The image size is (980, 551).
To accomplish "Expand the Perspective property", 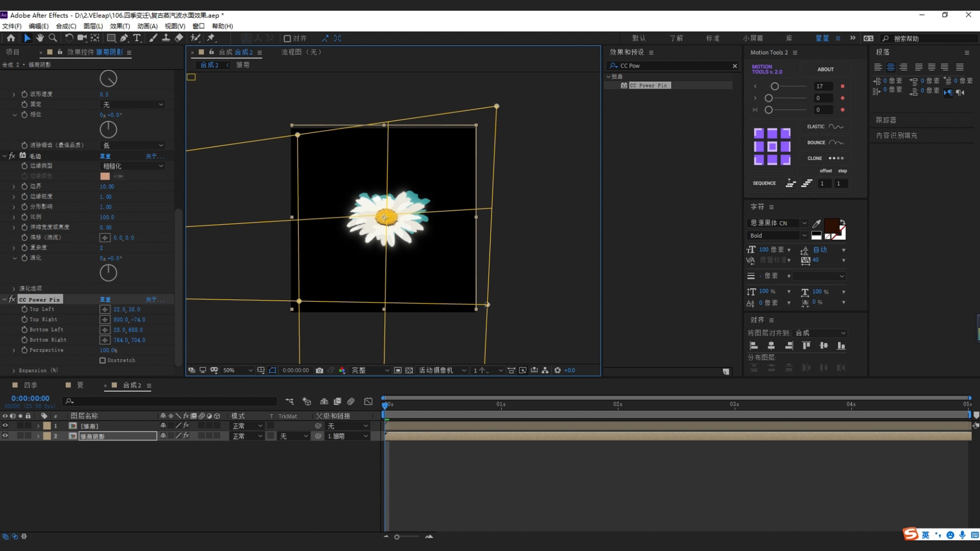I will (x=14, y=350).
